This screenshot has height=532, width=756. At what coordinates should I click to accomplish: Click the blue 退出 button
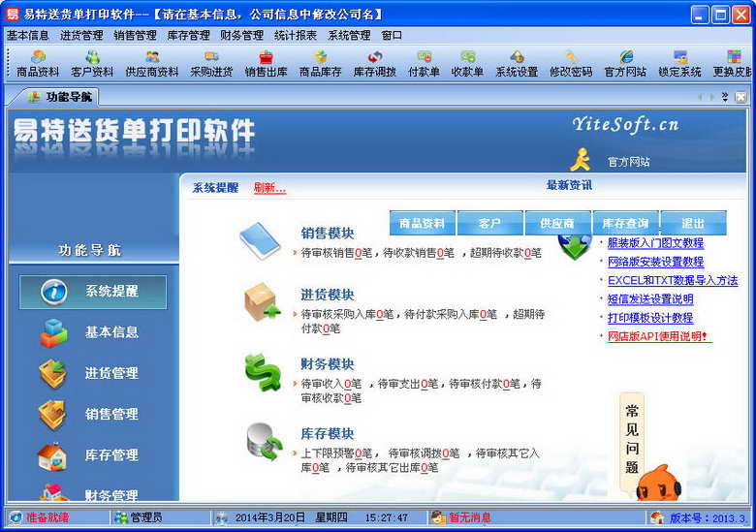(693, 223)
